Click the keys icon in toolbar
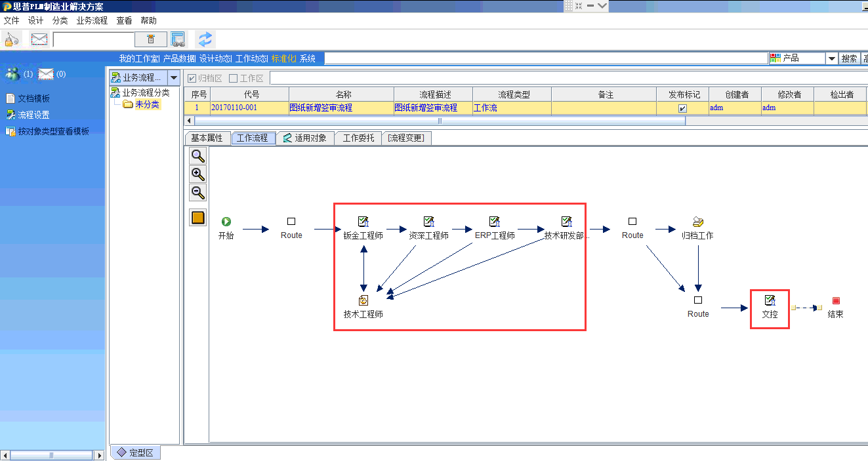The width and height of the screenshot is (868, 461). (x=12, y=39)
